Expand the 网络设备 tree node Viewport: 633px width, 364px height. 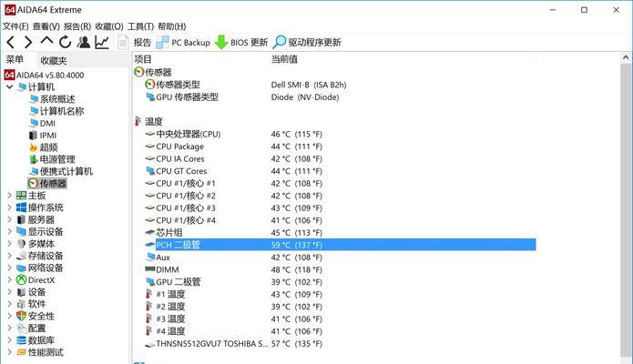tap(10, 268)
